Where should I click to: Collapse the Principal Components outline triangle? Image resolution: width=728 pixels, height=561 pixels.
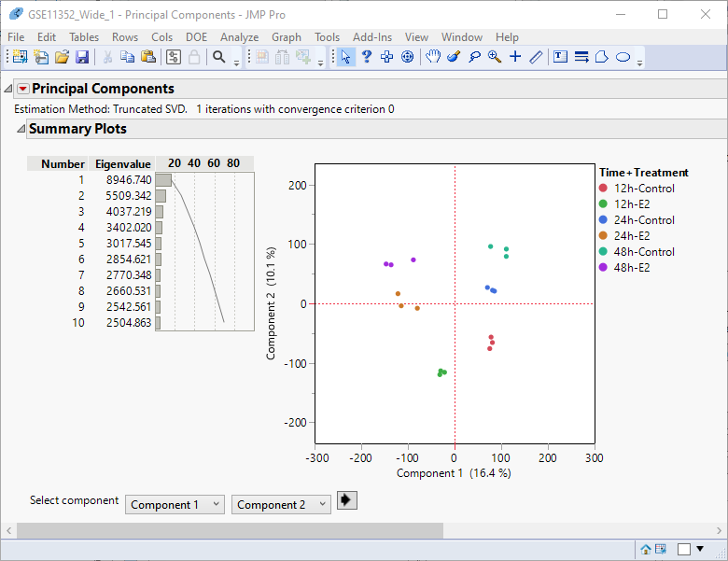[x=8, y=89]
